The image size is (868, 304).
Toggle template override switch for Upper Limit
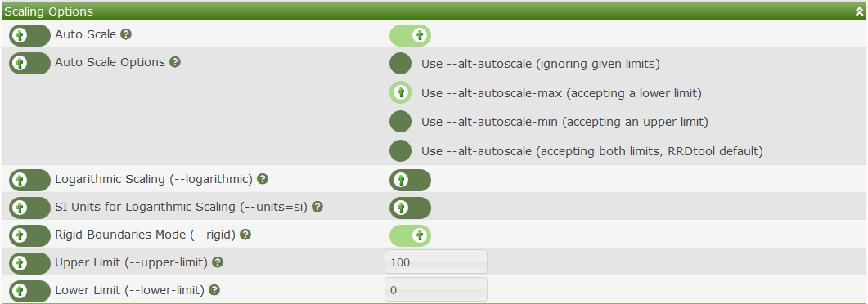point(30,263)
